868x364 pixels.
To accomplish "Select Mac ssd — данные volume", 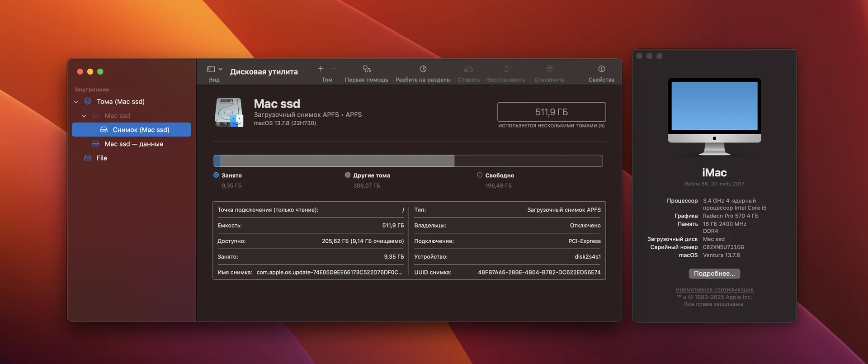I will pos(131,144).
